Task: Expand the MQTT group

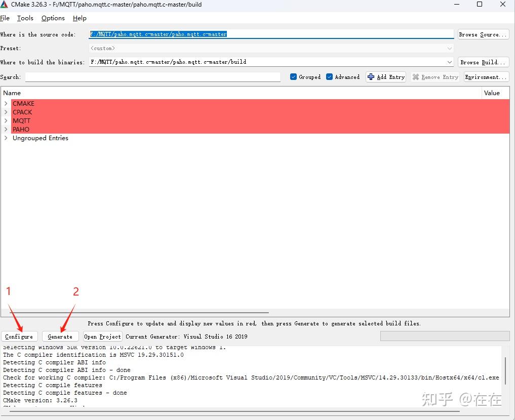Action: click(x=6, y=120)
